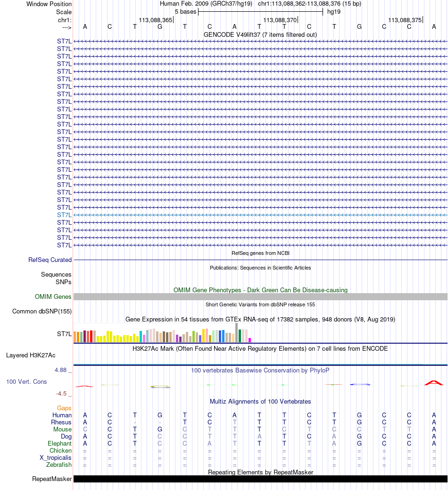Click the black RepeatMasker item bar

pos(260,479)
